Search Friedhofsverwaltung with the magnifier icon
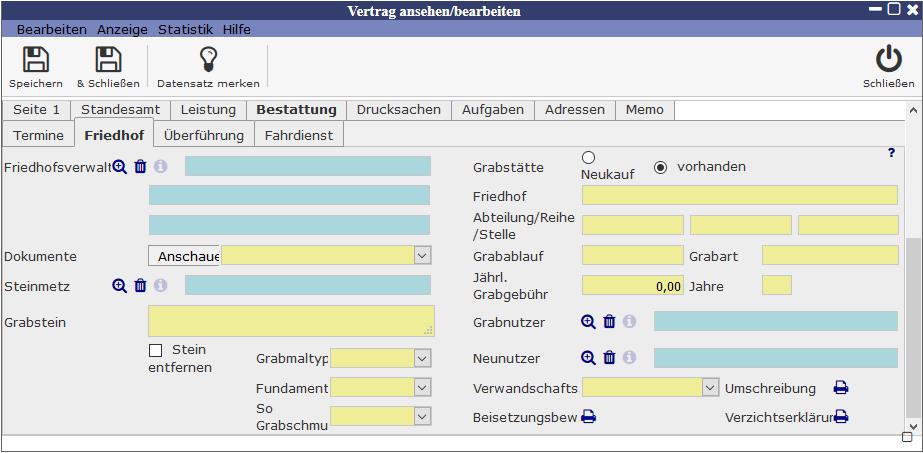The image size is (923, 453). point(119,166)
